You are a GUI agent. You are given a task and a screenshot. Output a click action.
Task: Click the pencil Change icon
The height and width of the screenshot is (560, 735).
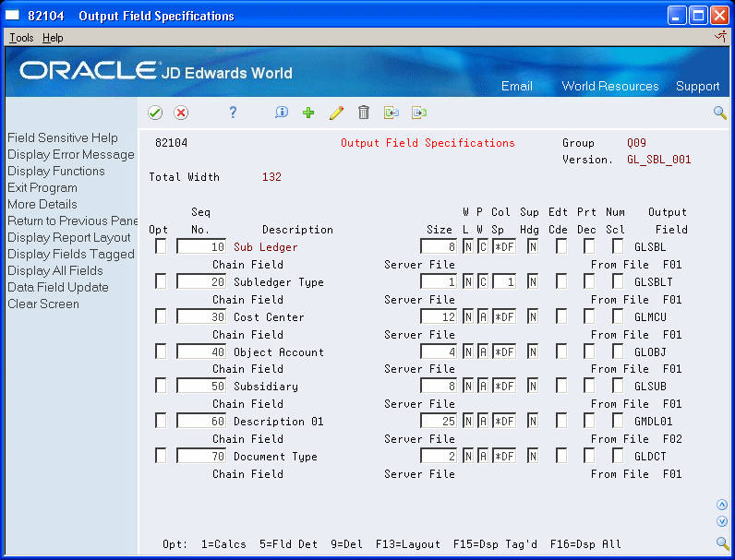coord(336,113)
